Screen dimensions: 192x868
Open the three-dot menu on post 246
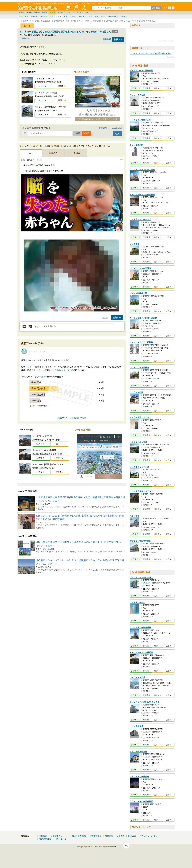(x=121, y=160)
